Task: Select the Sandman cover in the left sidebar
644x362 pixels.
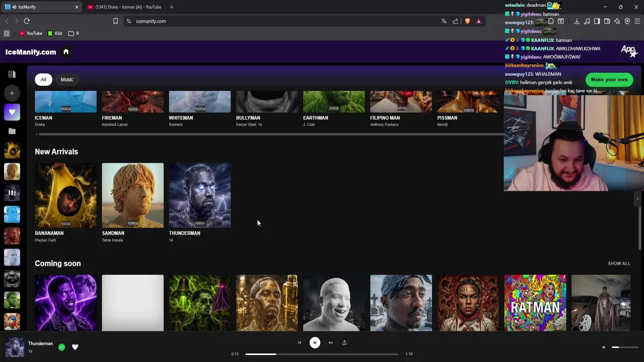Action: pos(12,171)
